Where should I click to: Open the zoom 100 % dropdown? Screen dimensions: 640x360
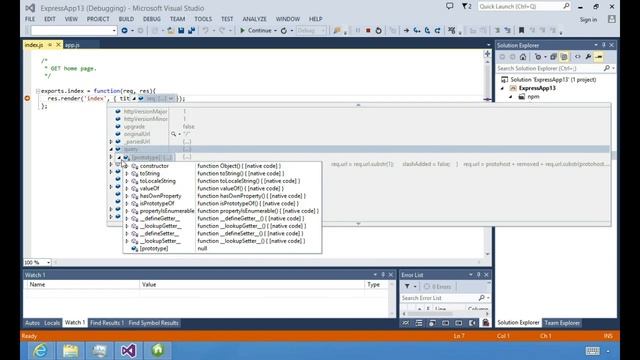pyautogui.click(x=48, y=262)
